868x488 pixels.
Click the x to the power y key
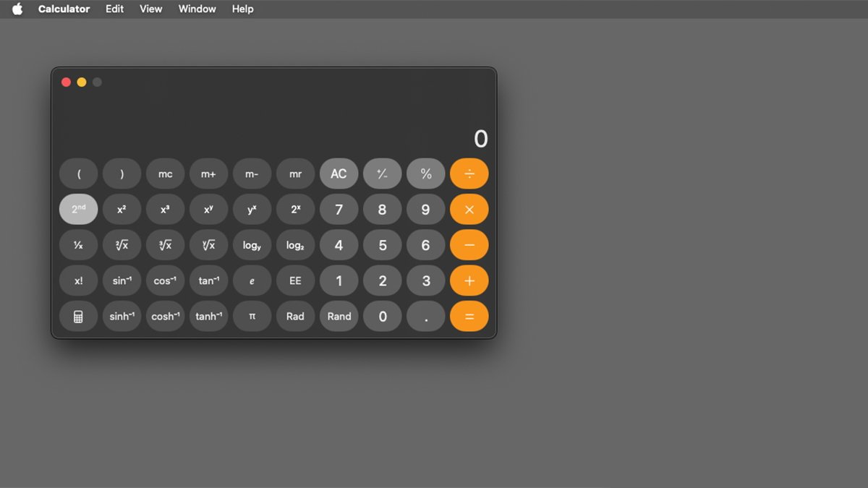coord(208,210)
